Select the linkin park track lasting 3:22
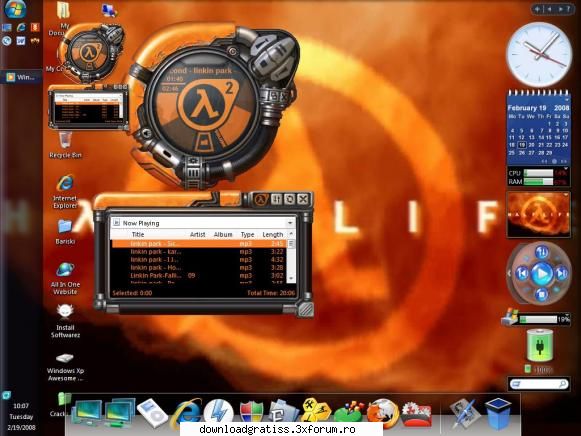The height and width of the screenshot is (436, 581). (x=199, y=252)
